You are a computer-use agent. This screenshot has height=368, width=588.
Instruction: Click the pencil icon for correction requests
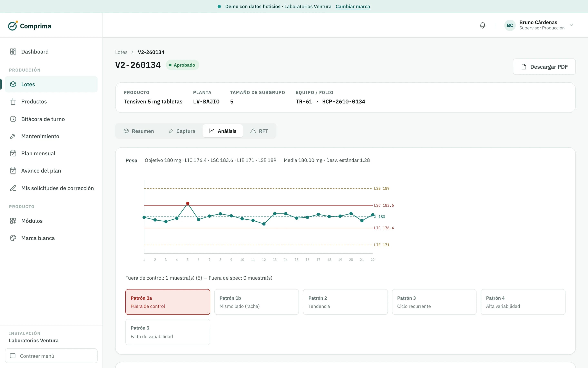click(13, 188)
